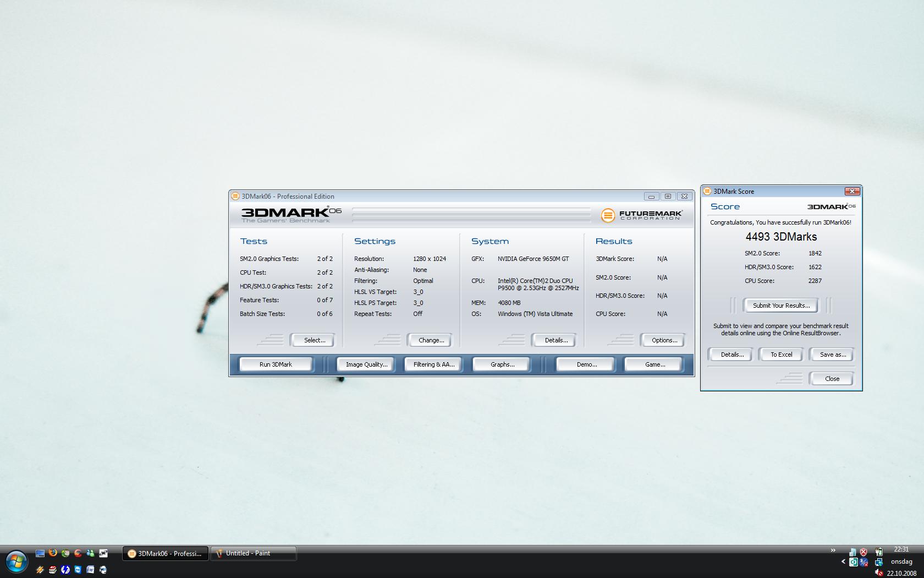924x578 pixels.
Task: Click the green circular quick launch icon
Action: [65, 553]
